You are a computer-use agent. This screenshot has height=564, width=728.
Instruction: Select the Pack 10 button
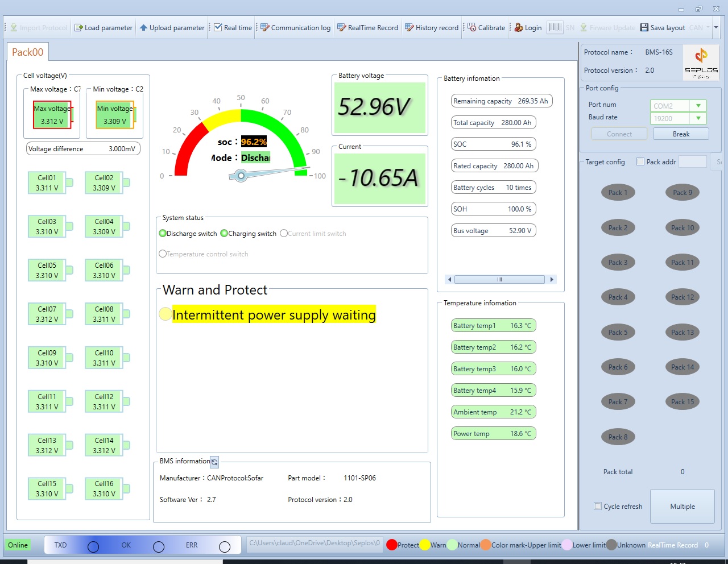pos(682,228)
